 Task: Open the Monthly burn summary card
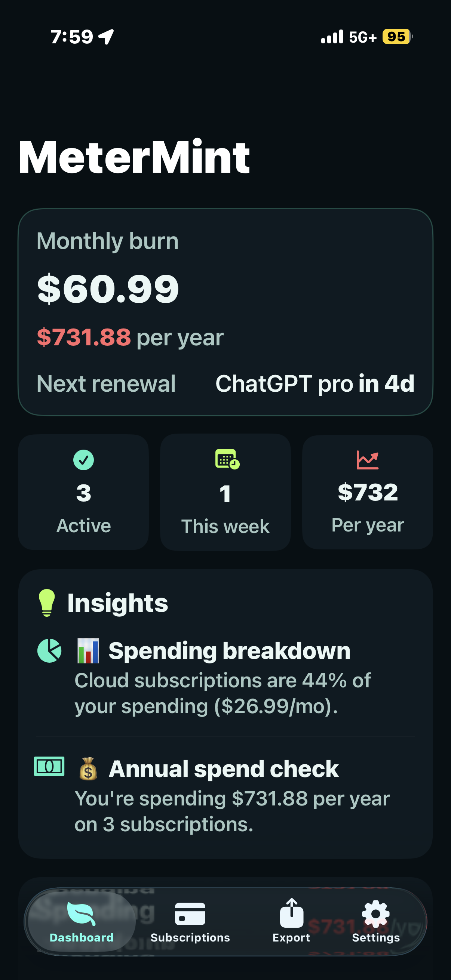[x=225, y=312]
